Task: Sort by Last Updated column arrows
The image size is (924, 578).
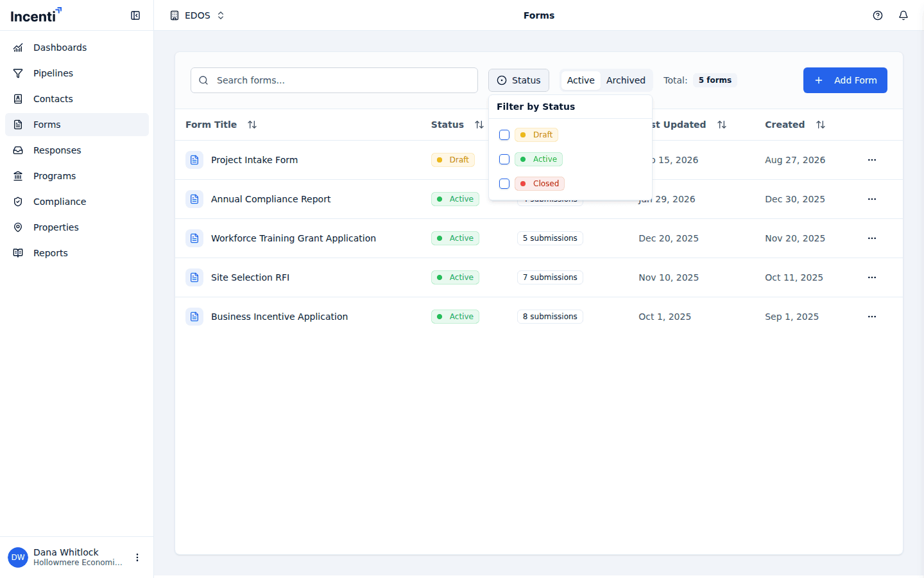Action: click(x=722, y=125)
